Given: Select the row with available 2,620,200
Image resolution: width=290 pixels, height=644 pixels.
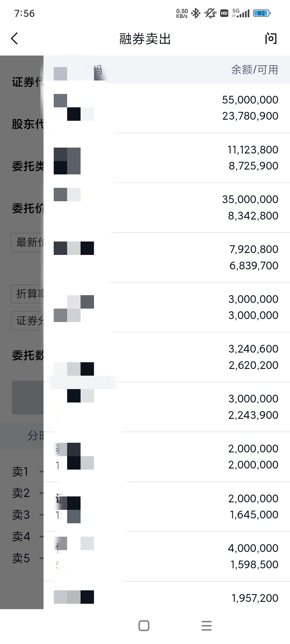Looking at the screenshot, I should click(x=167, y=357).
